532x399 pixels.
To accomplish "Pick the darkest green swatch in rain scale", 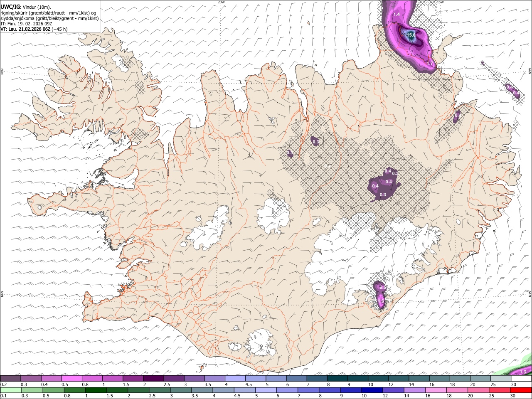I will point(96,390).
